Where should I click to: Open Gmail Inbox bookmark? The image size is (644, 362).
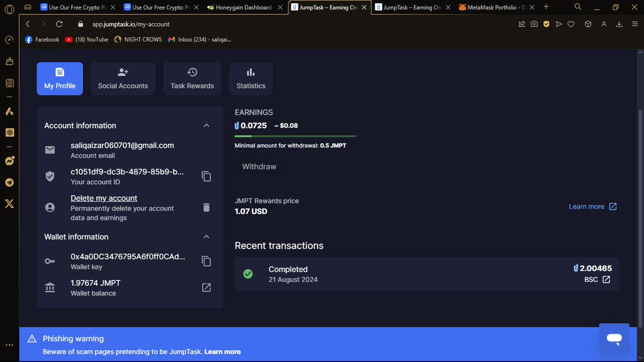coord(200,39)
